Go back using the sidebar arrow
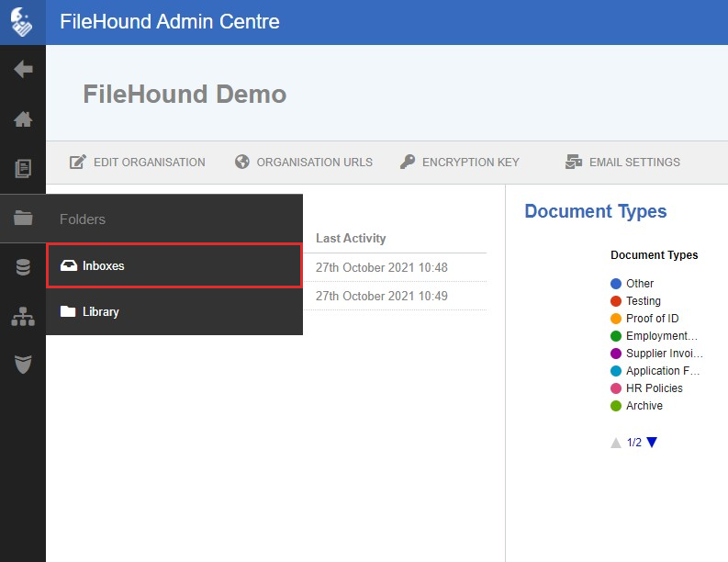Viewport: 728px width, 562px height. click(x=23, y=69)
